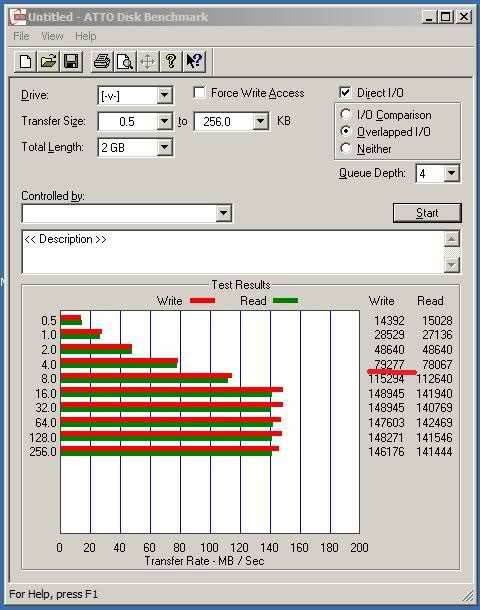This screenshot has width=480, height=610.
Task: Click the write value 146176
Action: 386,452
